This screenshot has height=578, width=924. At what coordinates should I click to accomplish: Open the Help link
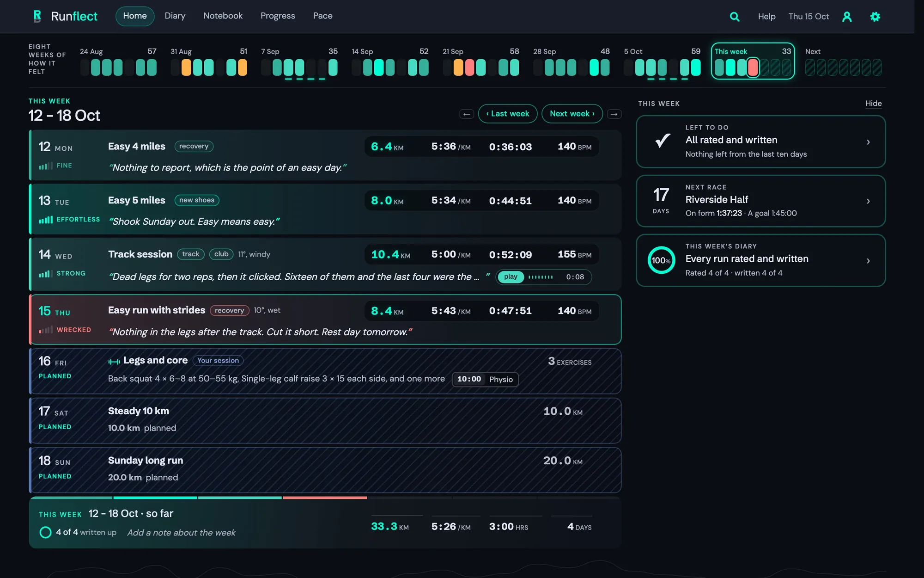766,17
